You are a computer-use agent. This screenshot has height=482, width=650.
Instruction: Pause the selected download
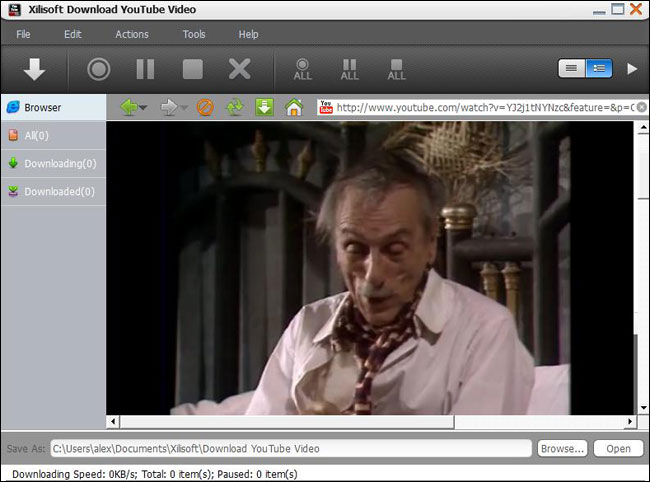[x=145, y=70]
